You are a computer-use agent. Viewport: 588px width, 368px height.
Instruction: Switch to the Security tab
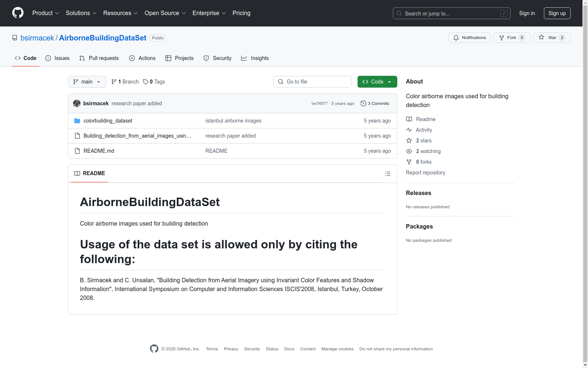tap(218, 58)
